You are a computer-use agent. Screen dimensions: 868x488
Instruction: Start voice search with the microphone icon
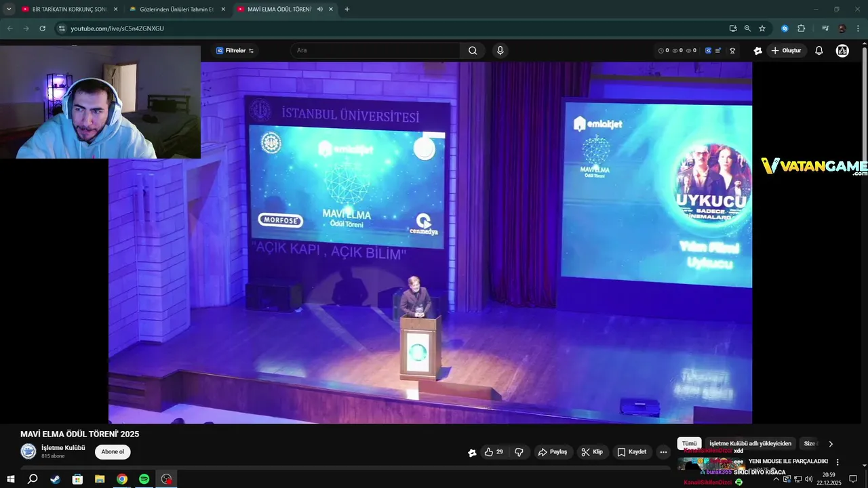click(500, 50)
